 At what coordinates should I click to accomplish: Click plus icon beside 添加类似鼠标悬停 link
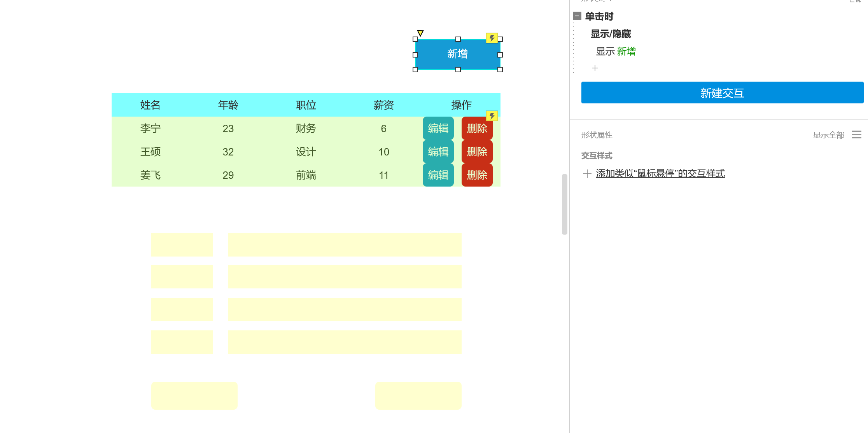click(587, 173)
